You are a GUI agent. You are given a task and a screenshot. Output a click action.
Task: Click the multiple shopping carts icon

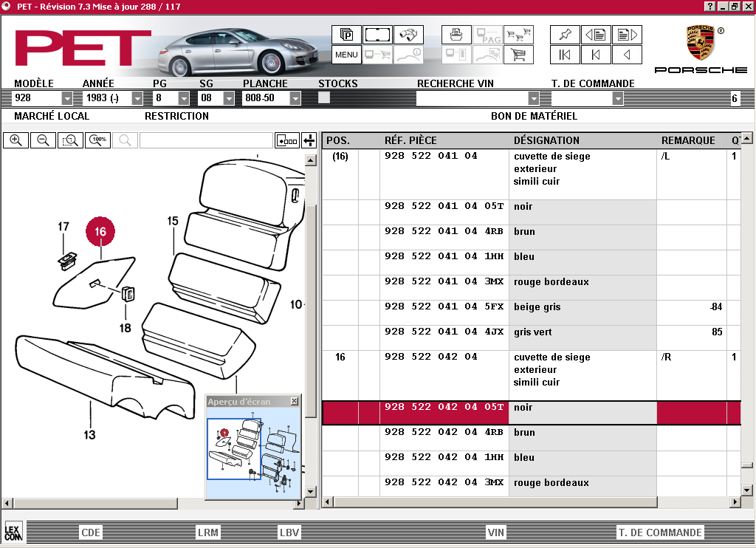tap(518, 35)
